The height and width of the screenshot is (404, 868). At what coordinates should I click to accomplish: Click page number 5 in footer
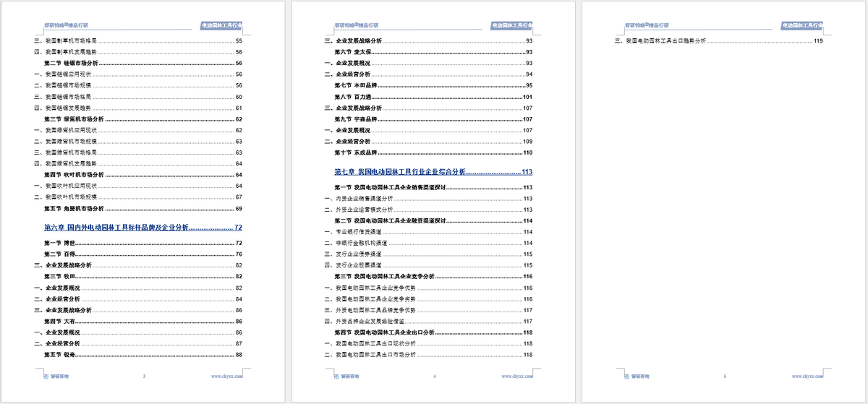725,376
